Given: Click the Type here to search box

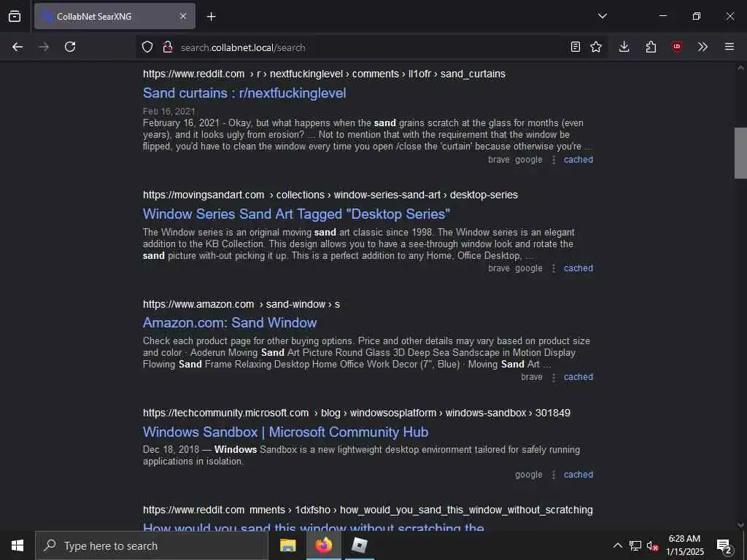Looking at the screenshot, I should (x=152, y=545).
